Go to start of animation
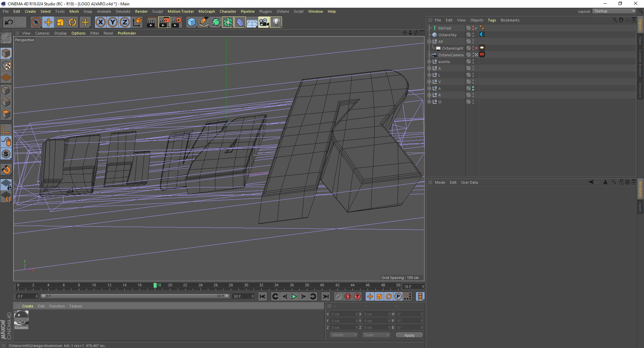 click(263, 296)
